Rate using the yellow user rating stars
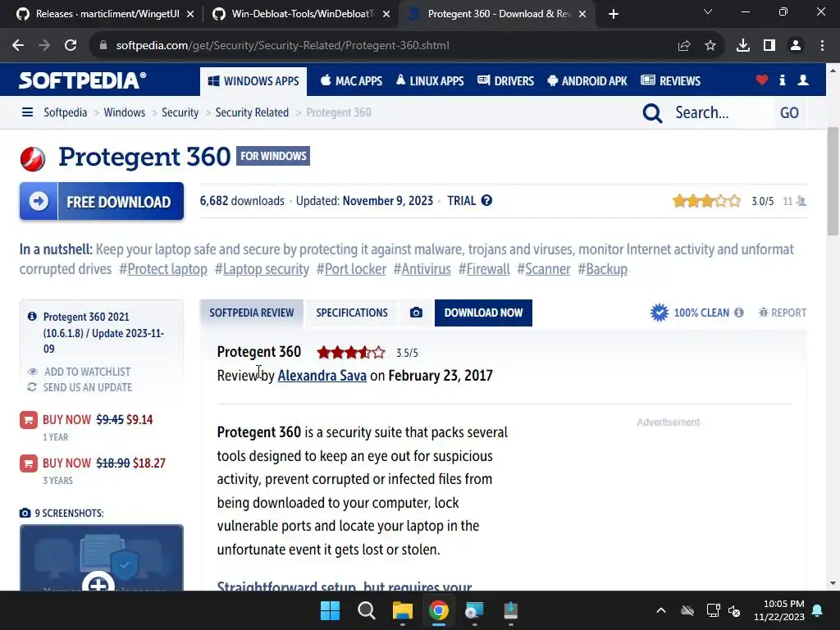 (x=706, y=202)
